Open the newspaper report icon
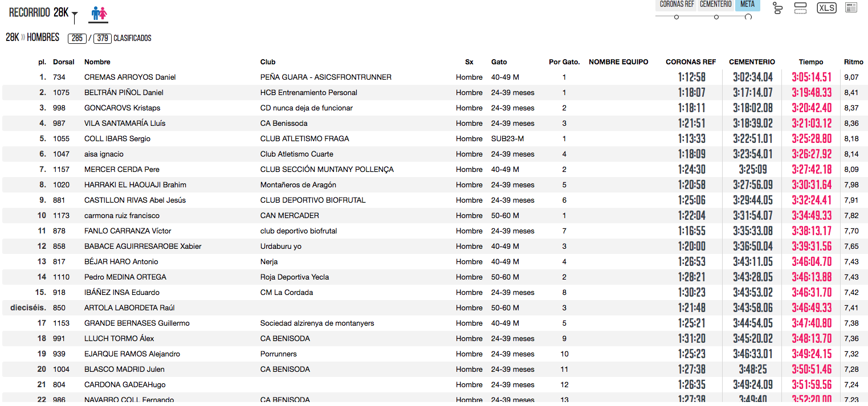The height and width of the screenshot is (406, 868). click(x=851, y=8)
